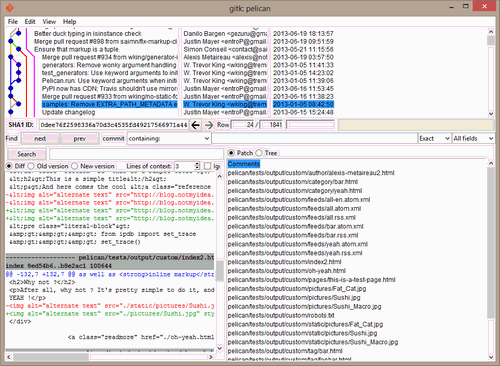Open custom/oh-yeah.html in file list

point(287,271)
